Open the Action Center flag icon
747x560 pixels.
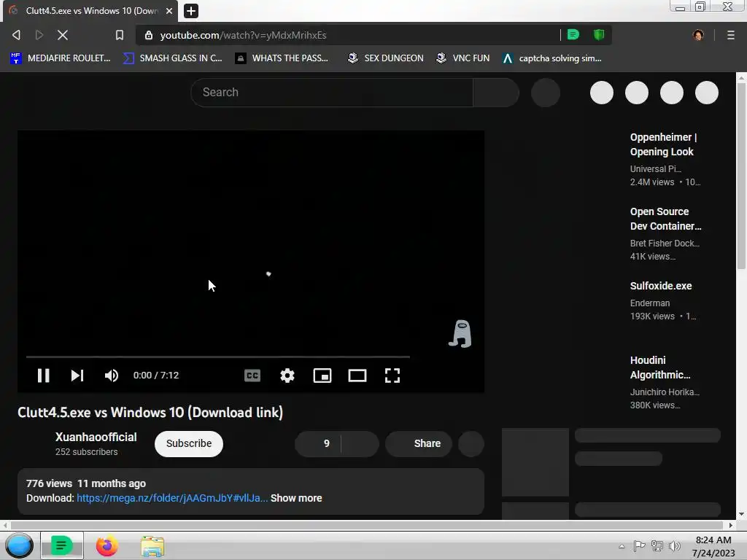639,546
